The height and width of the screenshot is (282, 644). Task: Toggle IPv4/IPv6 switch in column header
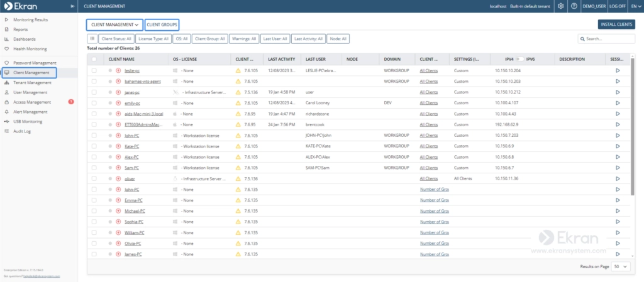coord(520,59)
